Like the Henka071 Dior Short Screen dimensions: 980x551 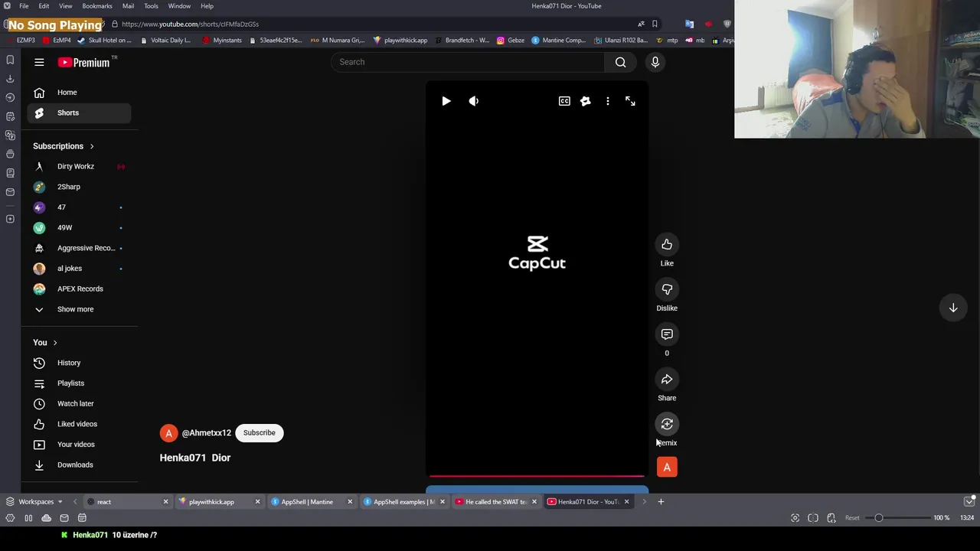click(x=667, y=244)
